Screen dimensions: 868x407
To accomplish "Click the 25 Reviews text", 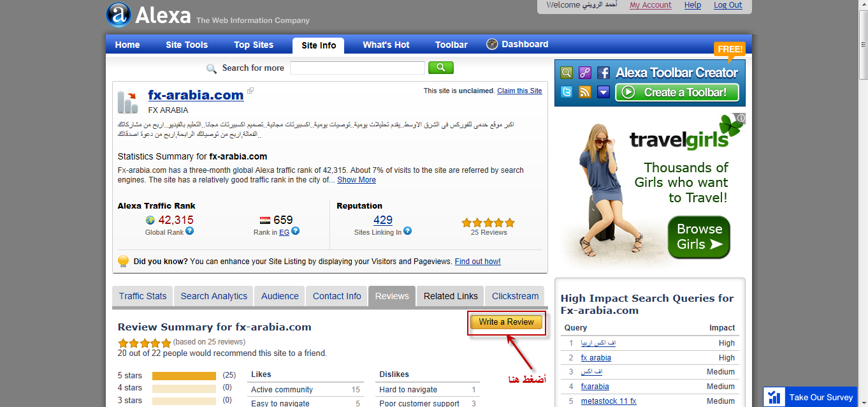I will (x=489, y=232).
